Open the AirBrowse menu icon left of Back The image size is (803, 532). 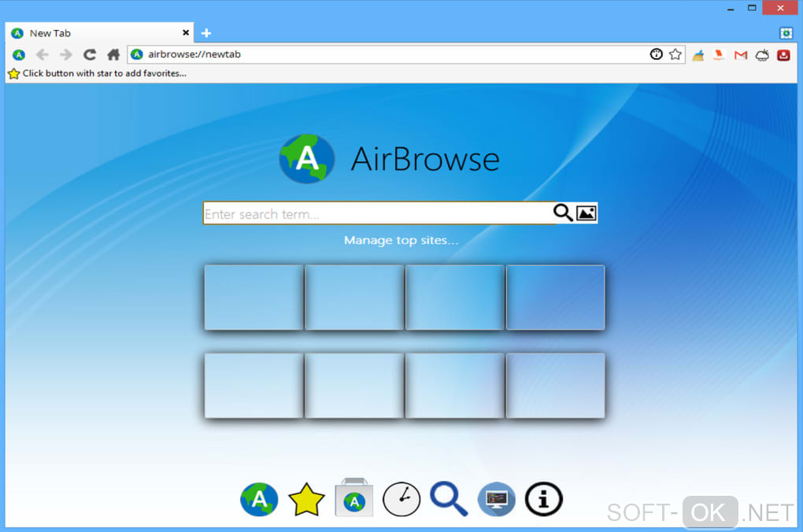(19, 54)
